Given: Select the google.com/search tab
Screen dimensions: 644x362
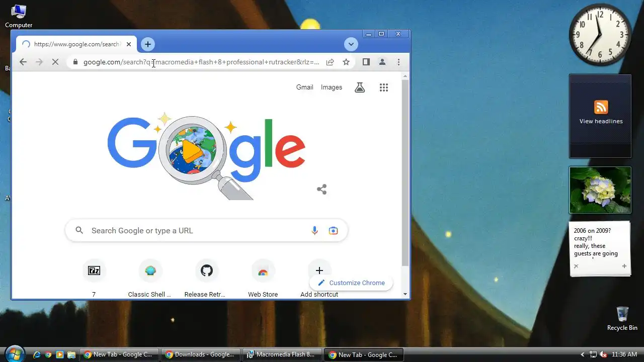Looking at the screenshot, I should [75, 44].
